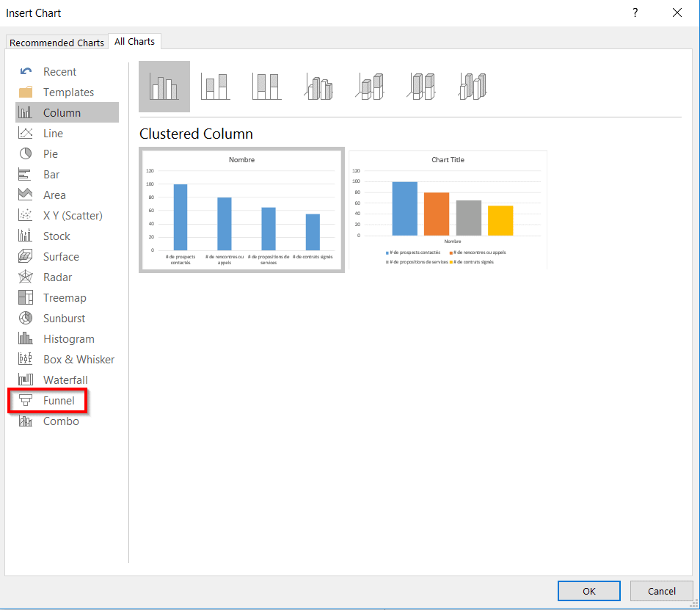Click the Help question mark button

[x=635, y=13]
